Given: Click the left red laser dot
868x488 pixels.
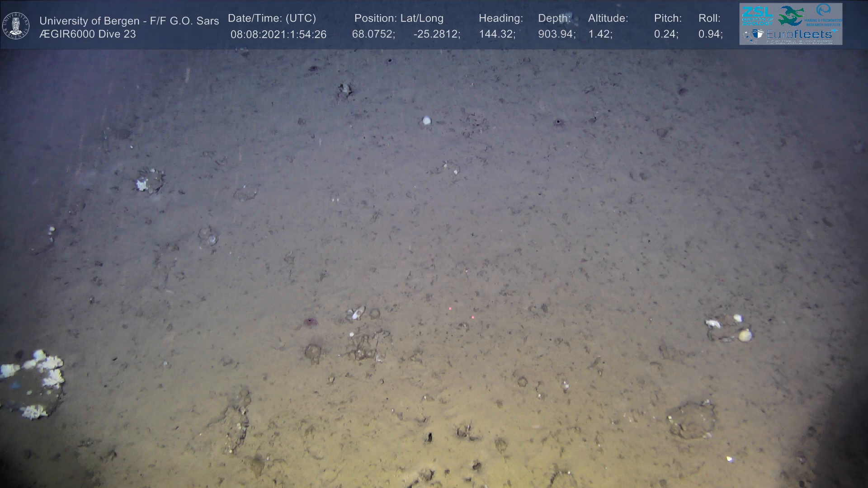Looking at the screenshot, I should (x=450, y=309).
